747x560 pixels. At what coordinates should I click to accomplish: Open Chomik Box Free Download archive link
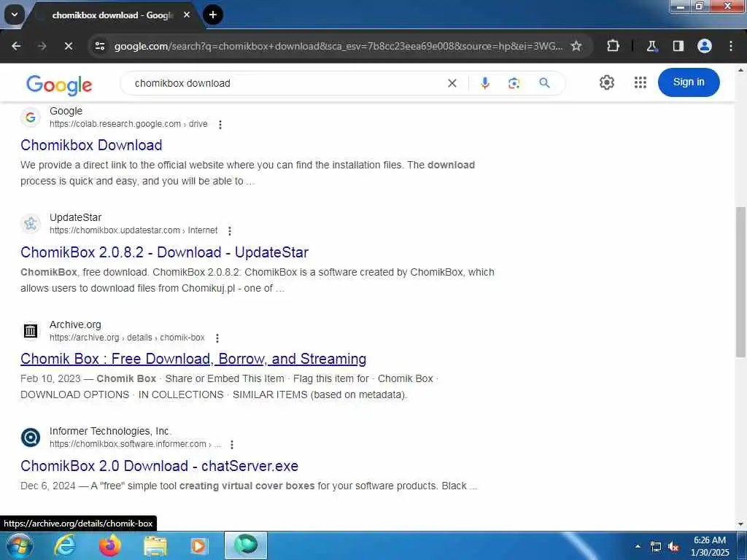[x=193, y=359]
